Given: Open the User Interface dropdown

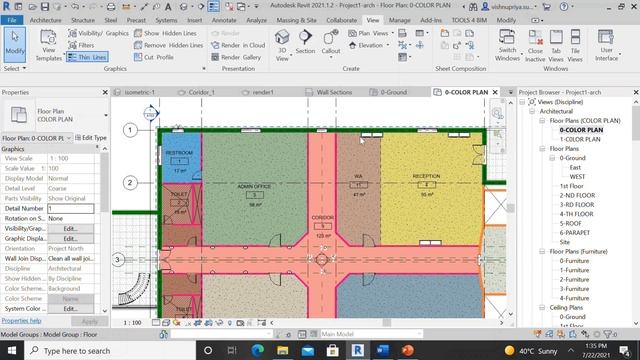Looking at the screenshot, I should click(607, 45).
